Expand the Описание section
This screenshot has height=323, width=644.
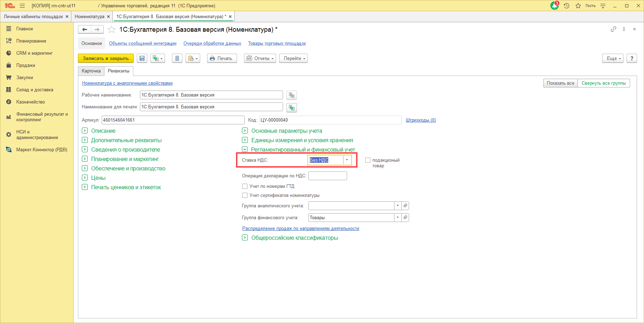click(x=85, y=131)
